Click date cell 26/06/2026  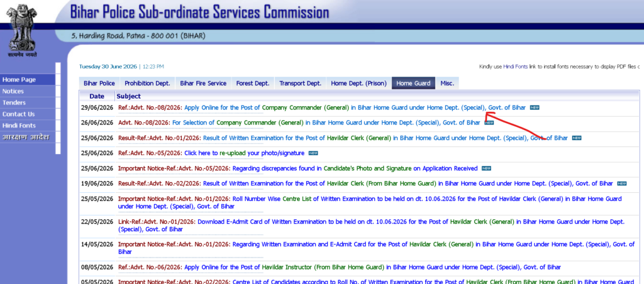pos(97,123)
